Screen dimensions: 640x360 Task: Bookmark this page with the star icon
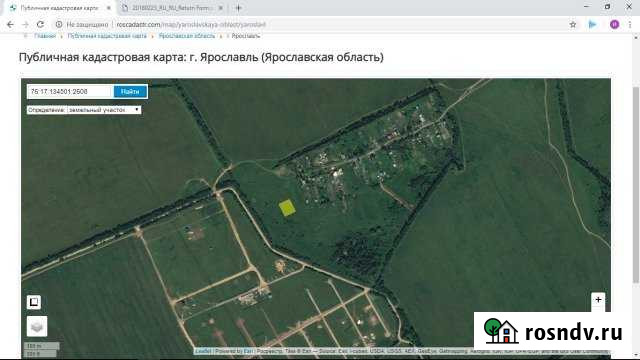[573, 24]
